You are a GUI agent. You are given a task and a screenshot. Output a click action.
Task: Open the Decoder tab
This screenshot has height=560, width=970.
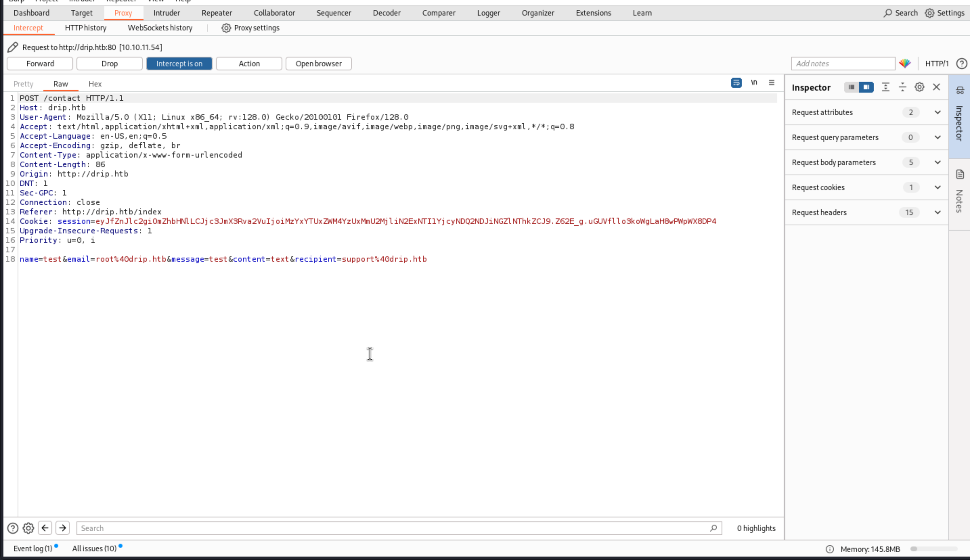(x=387, y=13)
